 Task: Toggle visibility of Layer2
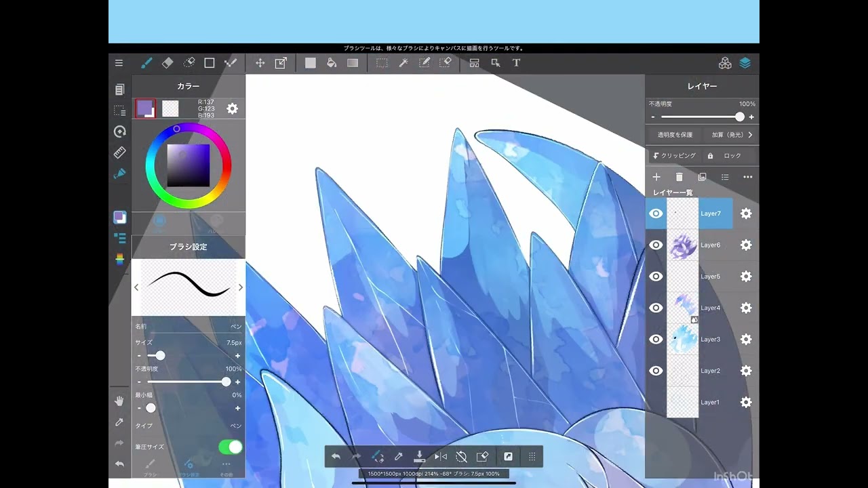(x=656, y=371)
